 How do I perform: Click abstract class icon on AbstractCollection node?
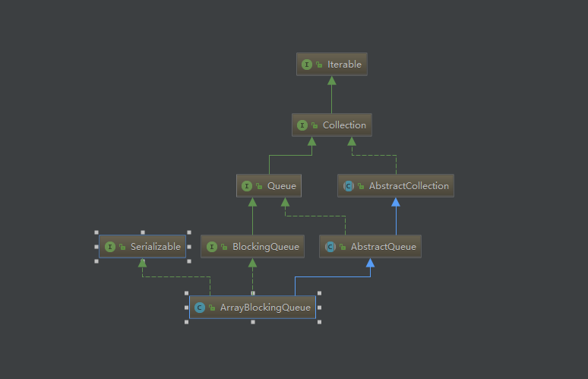[349, 186]
